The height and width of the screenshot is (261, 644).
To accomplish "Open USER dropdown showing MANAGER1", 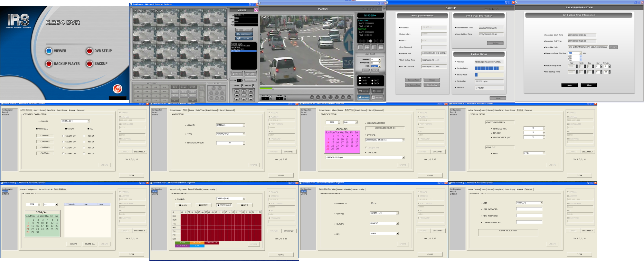I will click(542, 203).
